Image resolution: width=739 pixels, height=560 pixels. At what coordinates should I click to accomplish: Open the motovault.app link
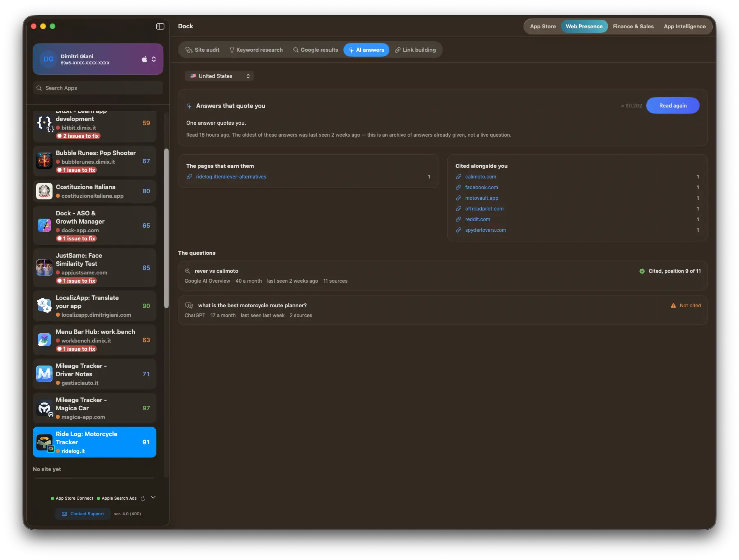pyautogui.click(x=482, y=198)
